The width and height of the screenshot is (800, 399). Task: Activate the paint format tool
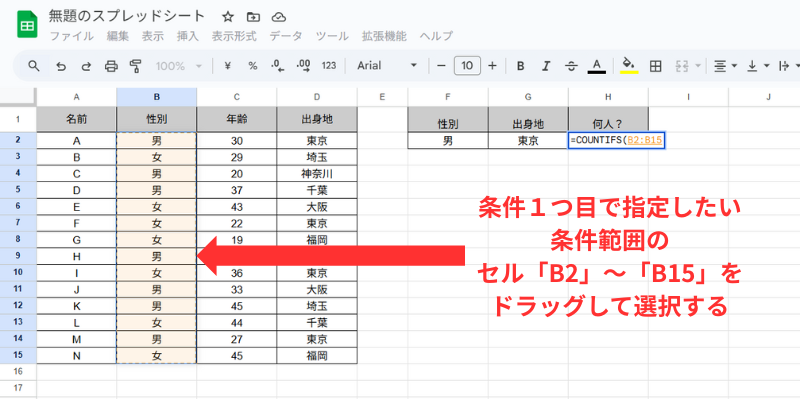(x=135, y=66)
